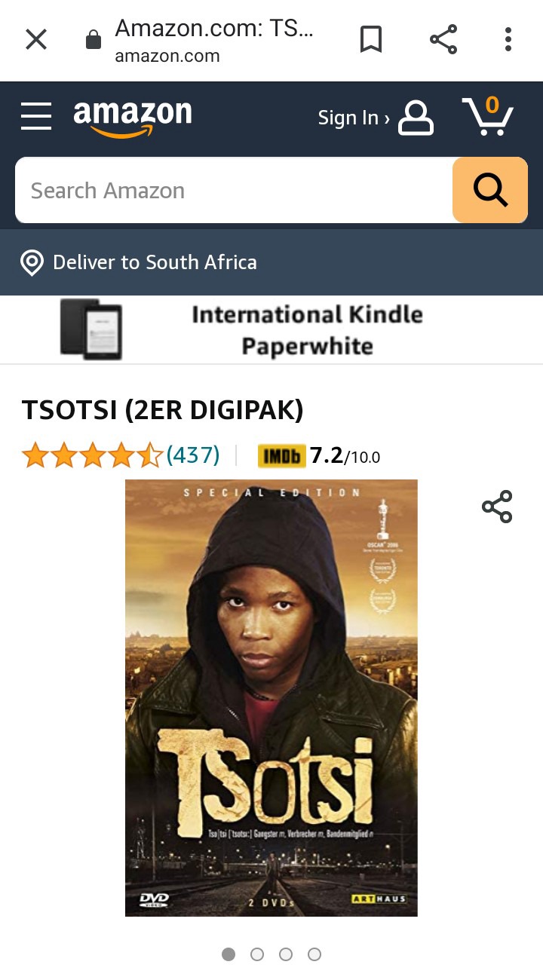Share product using share icon beside cover

(x=497, y=507)
